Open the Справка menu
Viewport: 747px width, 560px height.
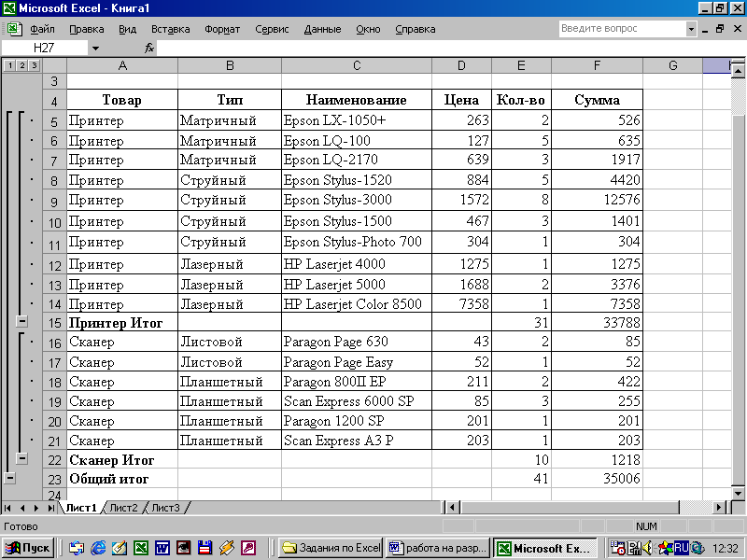[x=415, y=29]
